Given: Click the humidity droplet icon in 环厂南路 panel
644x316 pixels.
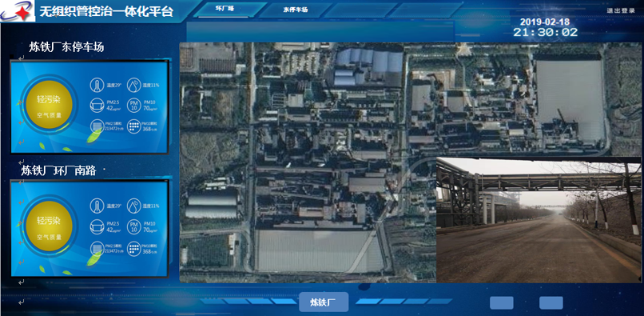Looking at the screenshot, I should click(x=134, y=206).
